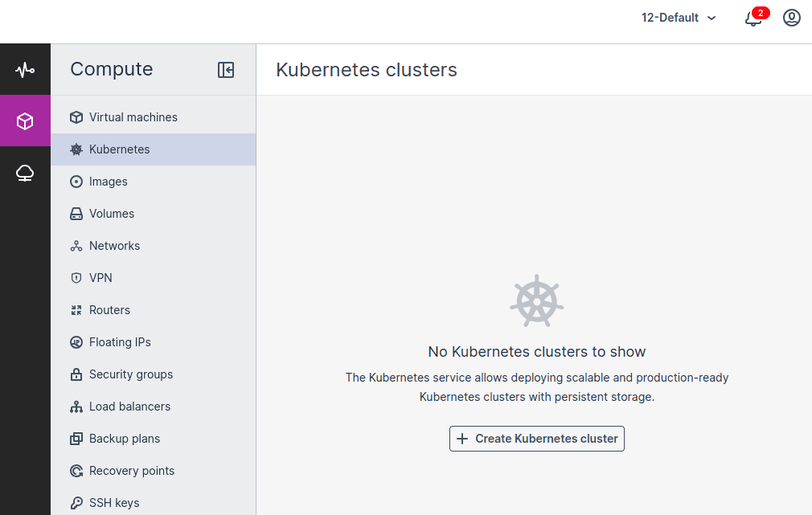
Task: Click the VPN shield icon
Action: (76, 278)
